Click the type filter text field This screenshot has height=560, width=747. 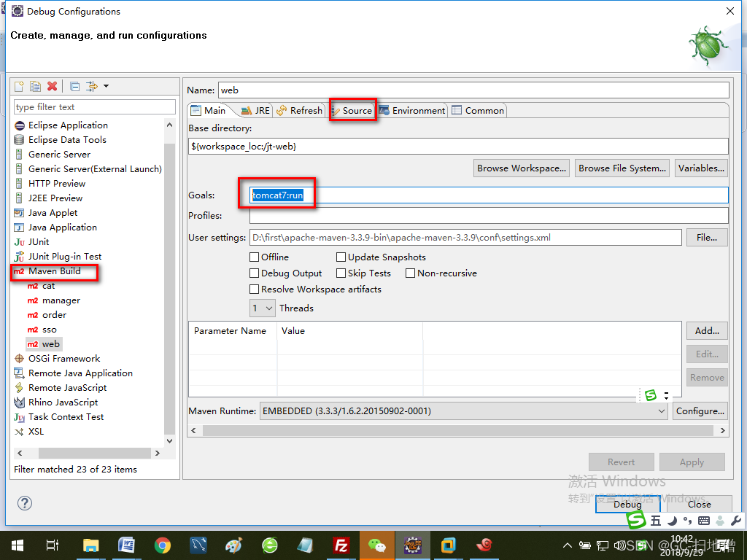pyautogui.click(x=95, y=107)
